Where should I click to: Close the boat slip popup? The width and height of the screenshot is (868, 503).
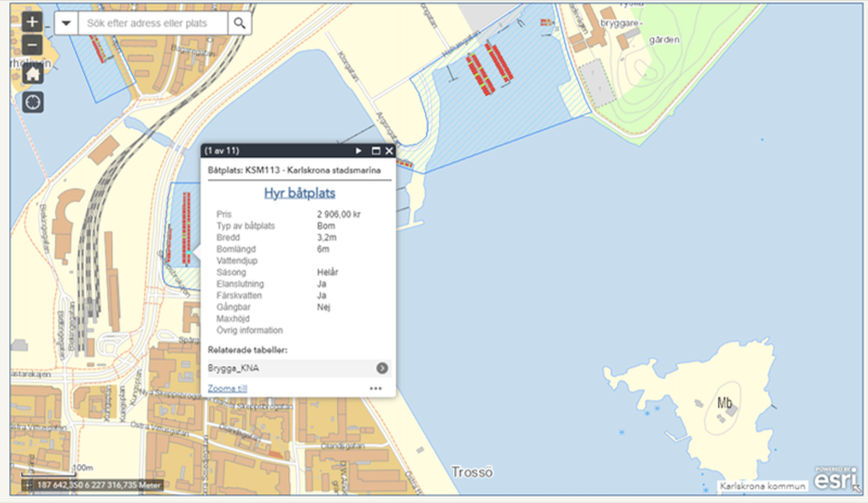pyautogui.click(x=389, y=151)
